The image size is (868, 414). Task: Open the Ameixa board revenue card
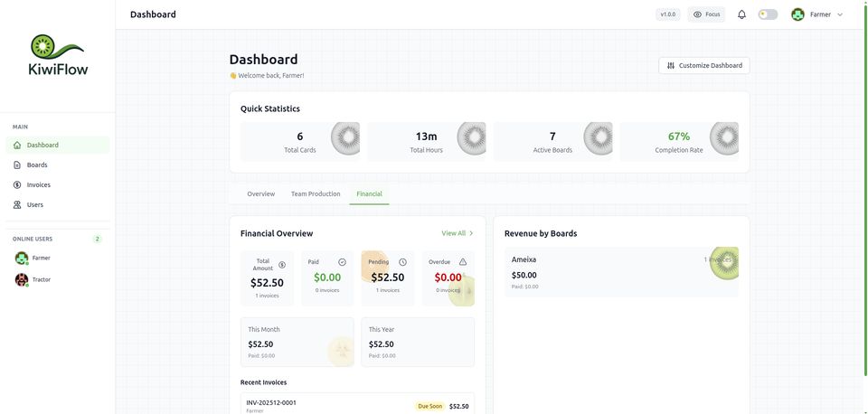click(620, 272)
